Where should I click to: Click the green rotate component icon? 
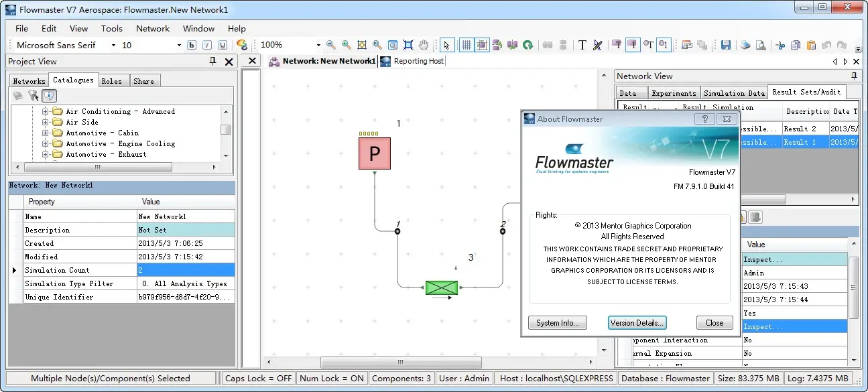point(528,45)
